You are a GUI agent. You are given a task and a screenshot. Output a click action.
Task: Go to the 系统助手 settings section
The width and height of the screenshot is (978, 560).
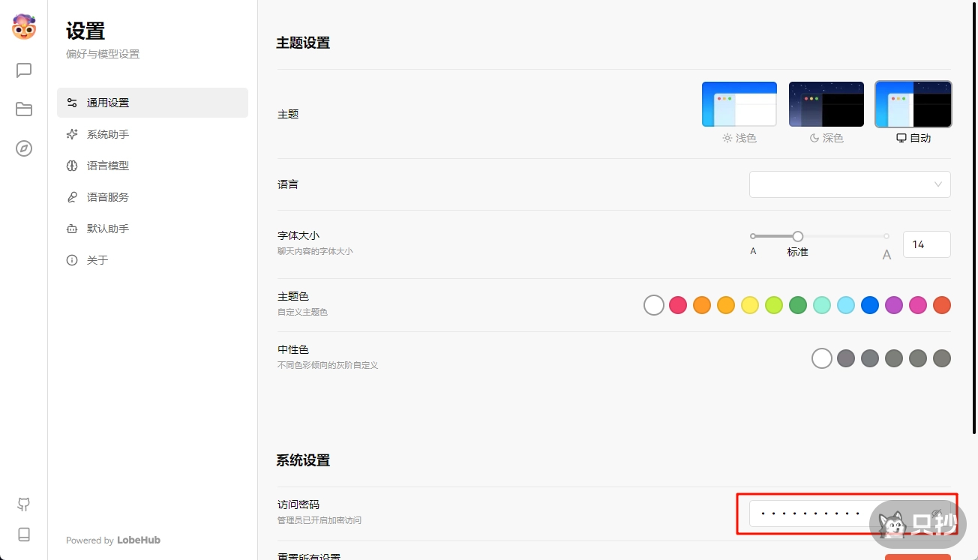107,134
